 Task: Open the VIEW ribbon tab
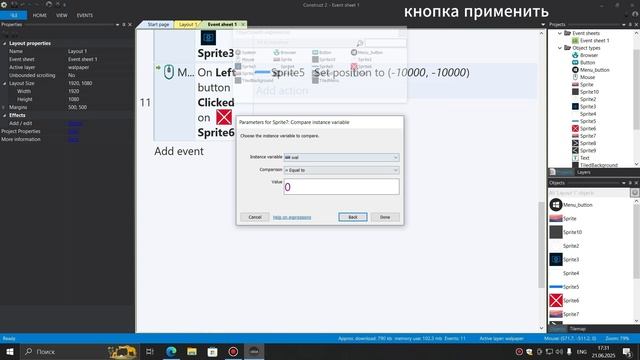click(x=62, y=16)
